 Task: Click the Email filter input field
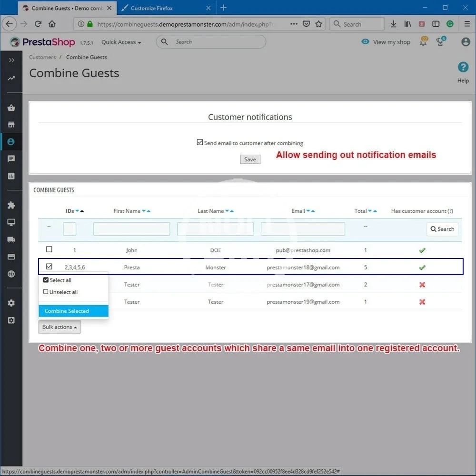(x=303, y=229)
